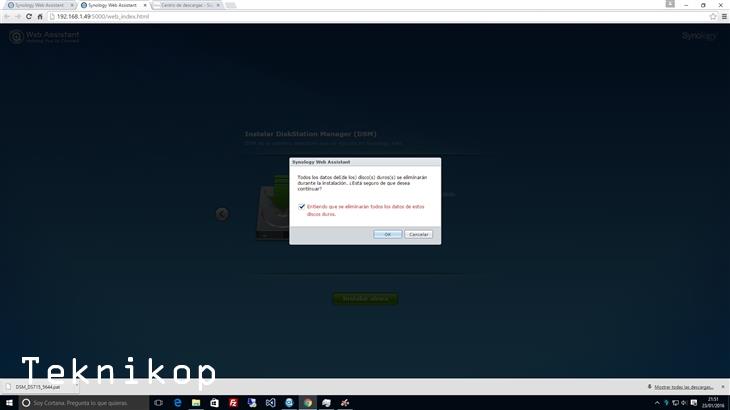Click the browser back navigation arrow
This screenshot has height=410, width=730.
6,16
